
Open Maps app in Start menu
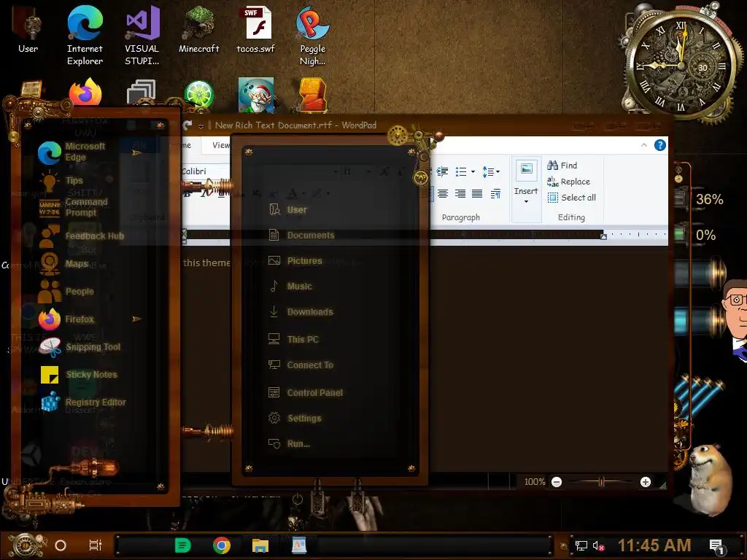64,264
